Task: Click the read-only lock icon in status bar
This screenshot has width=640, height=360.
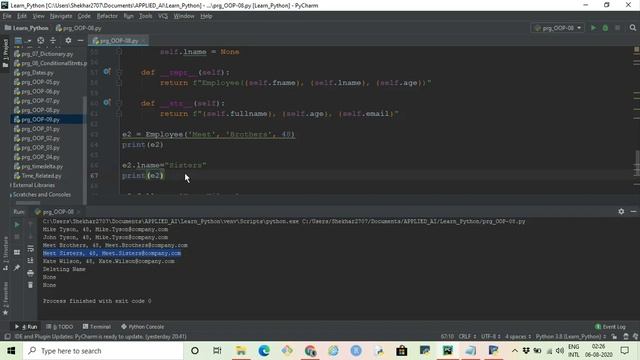Action: (x=614, y=336)
